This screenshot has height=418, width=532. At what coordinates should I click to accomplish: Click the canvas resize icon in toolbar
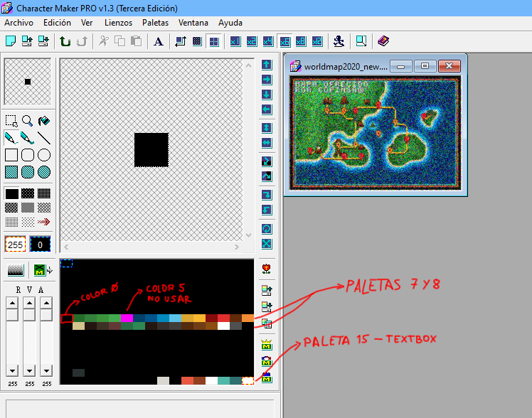pyautogui.click(x=361, y=41)
